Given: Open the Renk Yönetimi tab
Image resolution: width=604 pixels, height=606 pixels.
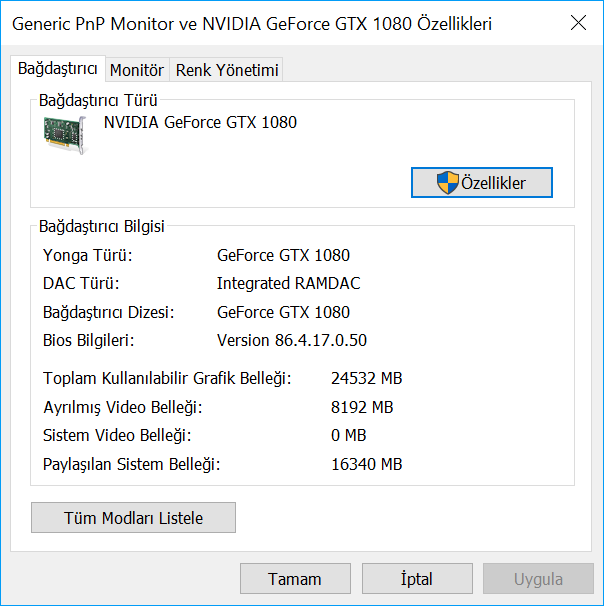Looking at the screenshot, I should point(227,70).
